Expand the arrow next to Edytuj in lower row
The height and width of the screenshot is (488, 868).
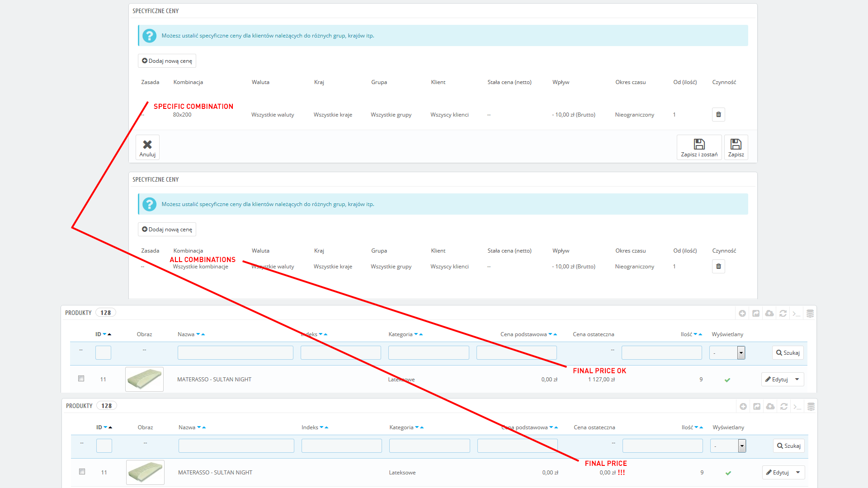pyautogui.click(x=798, y=473)
